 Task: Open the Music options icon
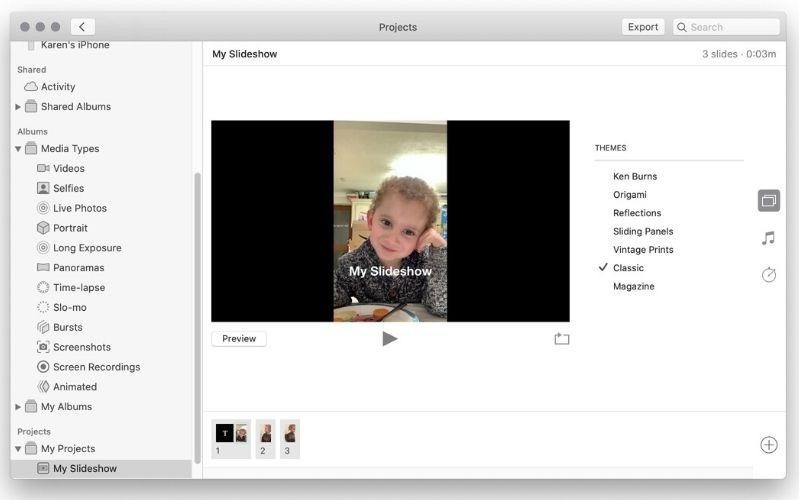pos(768,238)
